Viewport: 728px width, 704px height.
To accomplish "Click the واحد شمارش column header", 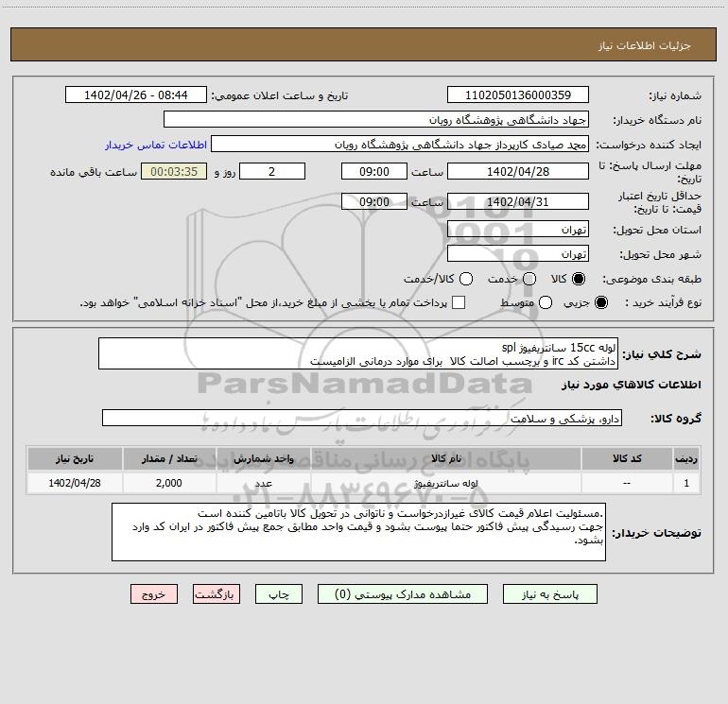I will coord(263,458).
